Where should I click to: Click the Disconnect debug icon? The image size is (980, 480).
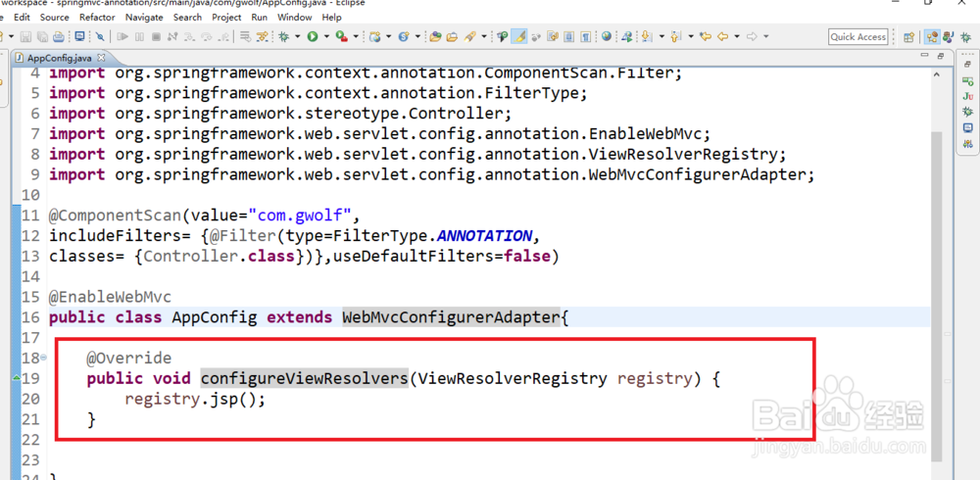pos(172,37)
